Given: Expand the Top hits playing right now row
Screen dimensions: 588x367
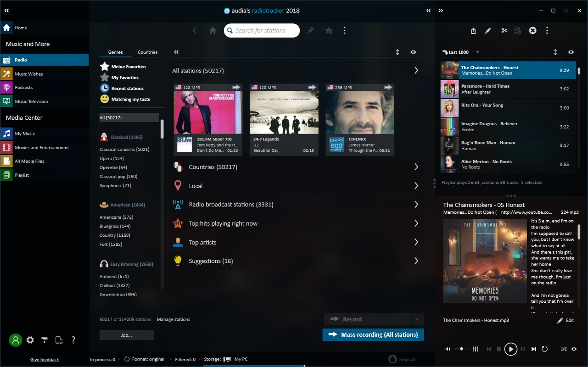Looking at the screenshot, I should click(x=295, y=223).
